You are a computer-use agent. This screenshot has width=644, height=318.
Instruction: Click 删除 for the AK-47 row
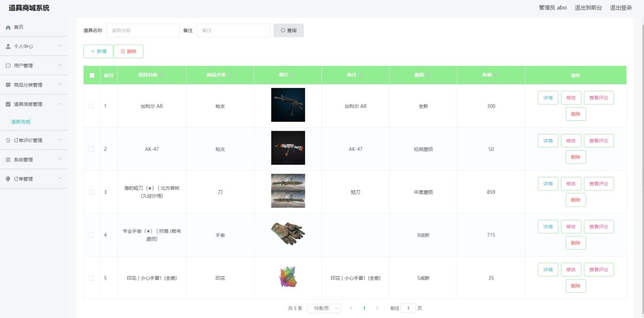(x=576, y=157)
